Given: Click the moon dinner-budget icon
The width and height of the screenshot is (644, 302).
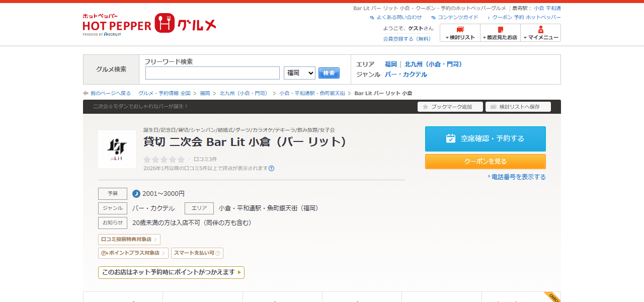Looking at the screenshot, I should pyautogui.click(x=136, y=194).
